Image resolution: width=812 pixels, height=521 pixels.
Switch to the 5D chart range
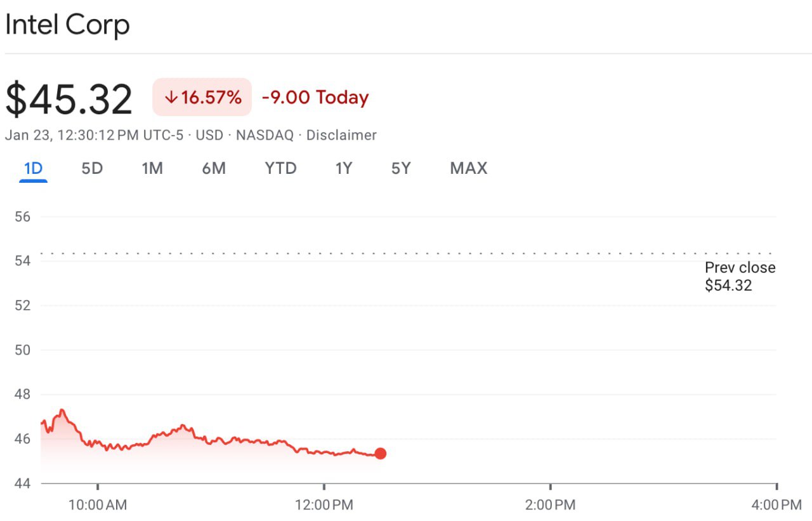point(92,169)
